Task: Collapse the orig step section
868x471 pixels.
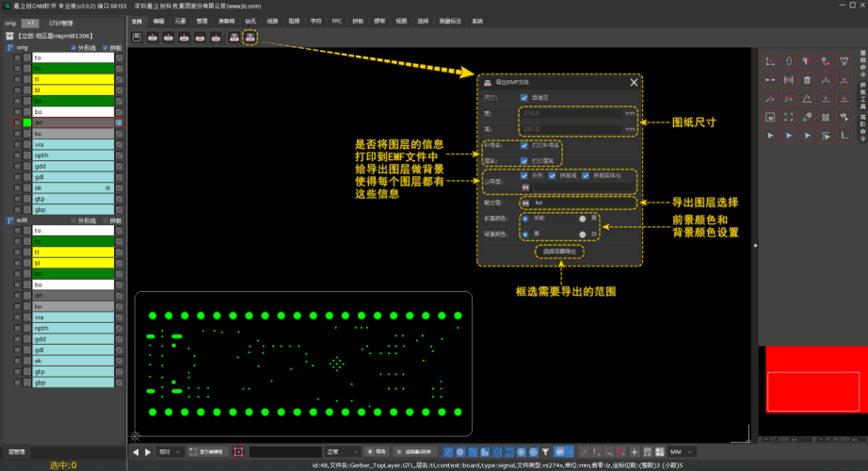Action: tap(9, 48)
